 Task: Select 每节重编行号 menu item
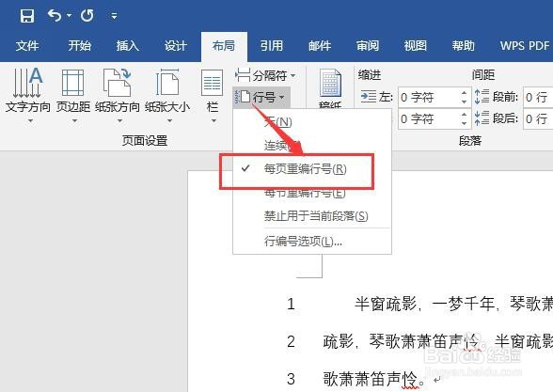tap(312, 193)
